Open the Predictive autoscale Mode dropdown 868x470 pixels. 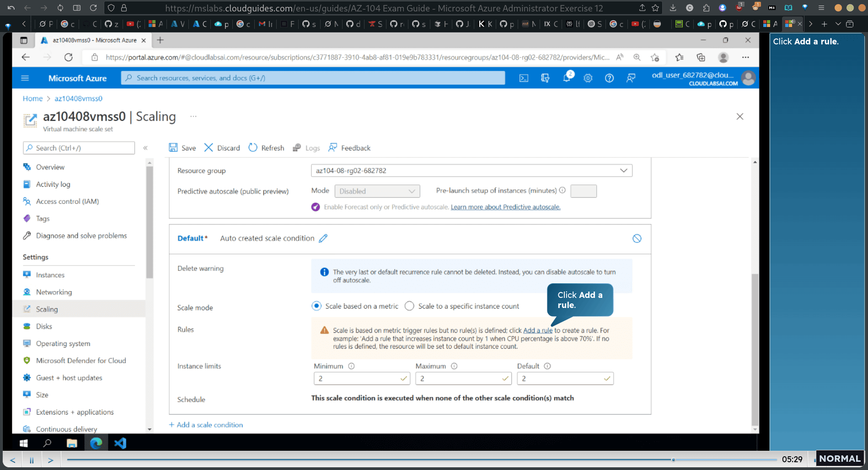tap(377, 191)
